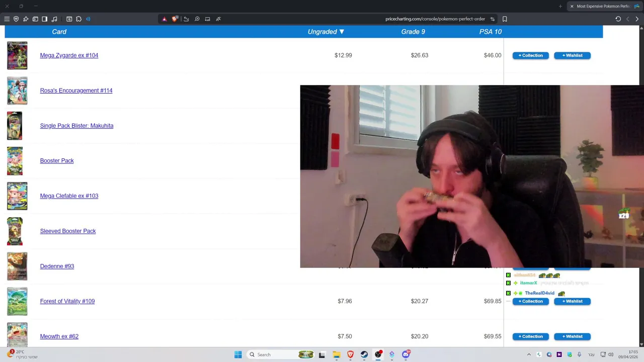
Task: Toggle the sidebar panel icon
Action: [44, 19]
